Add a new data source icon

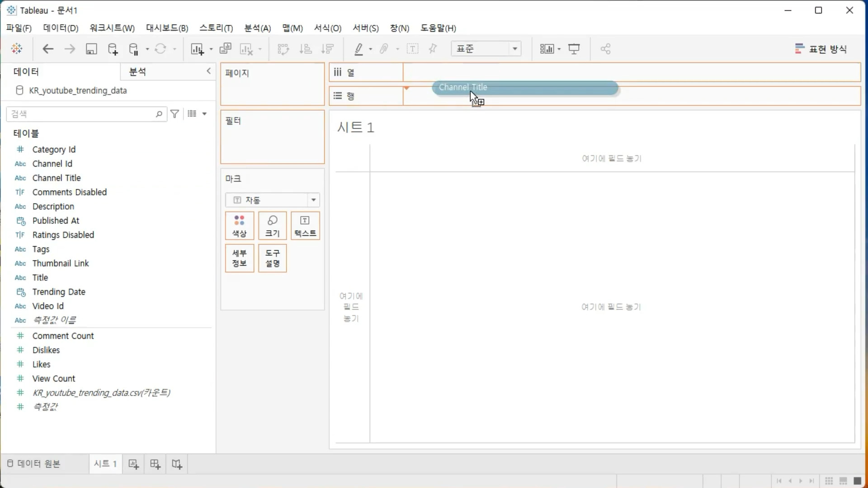pos(113,49)
